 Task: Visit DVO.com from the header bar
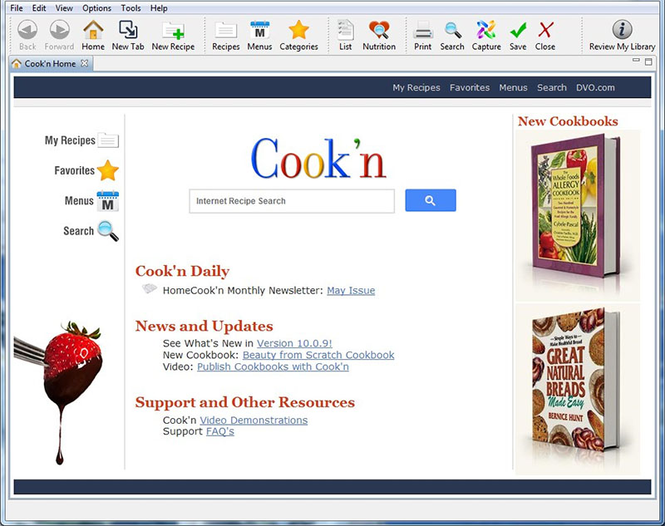tap(595, 88)
